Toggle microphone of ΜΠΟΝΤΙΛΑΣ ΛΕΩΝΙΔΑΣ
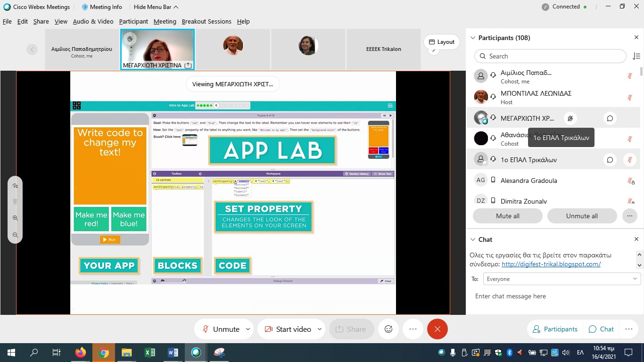Viewport: 644px width, 362px height. (630, 98)
